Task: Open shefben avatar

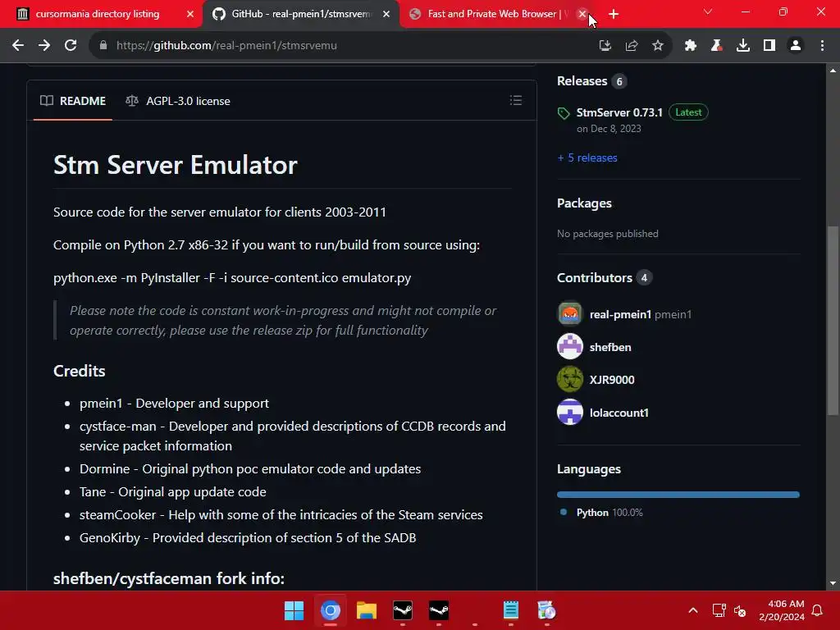Action: pos(570,347)
